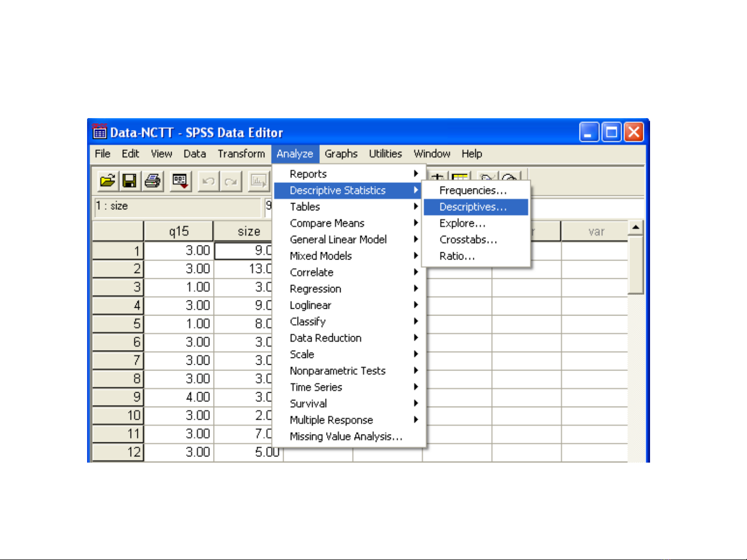Screen dimensions: 747x560
Task: Click the q15 cell in row 9
Action: point(178,397)
